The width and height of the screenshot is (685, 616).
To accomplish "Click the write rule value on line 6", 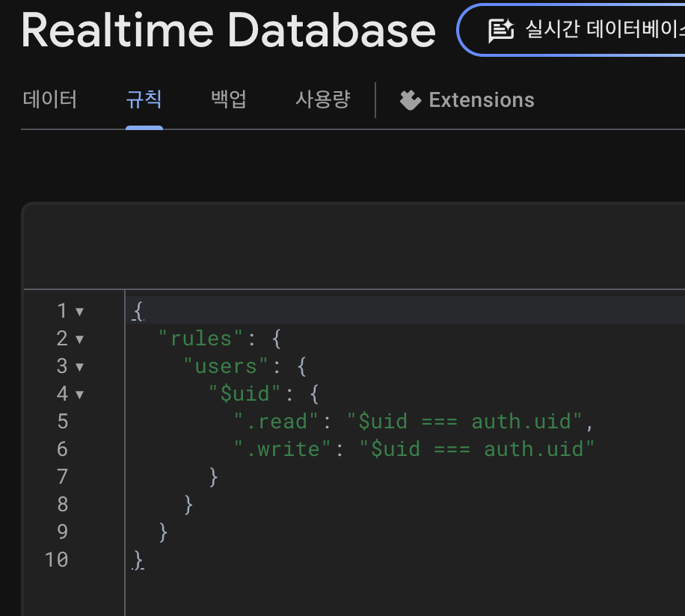I will pyautogui.click(x=477, y=449).
